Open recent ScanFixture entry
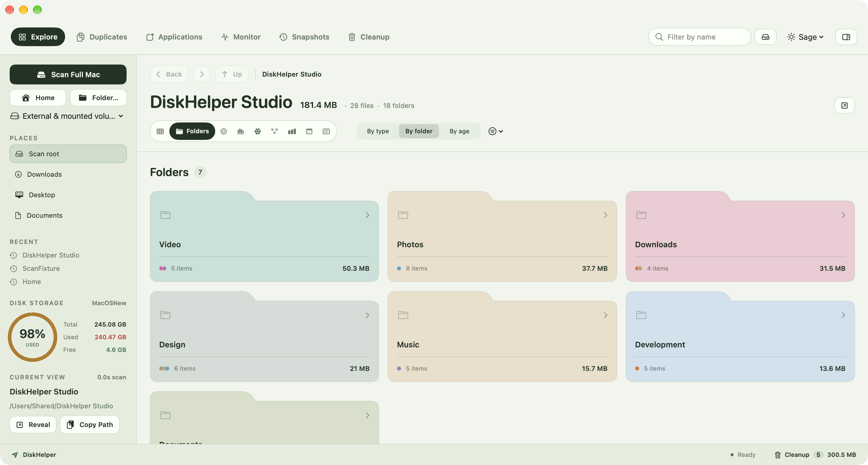Image resolution: width=868 pixels, height=465 pixels. tap(41, 268)
